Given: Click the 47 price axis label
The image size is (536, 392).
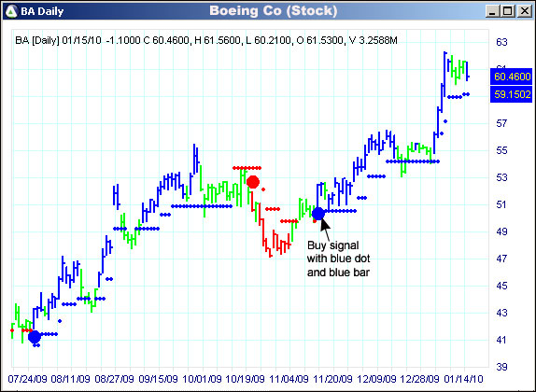Looking at the screenshot, I should 501,259.
